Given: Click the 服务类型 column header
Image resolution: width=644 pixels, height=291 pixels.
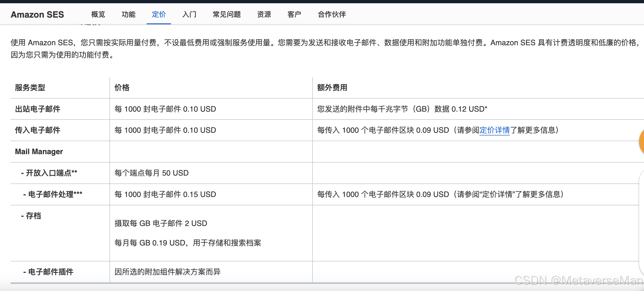Looking at the screenshot, I should 30,88.
